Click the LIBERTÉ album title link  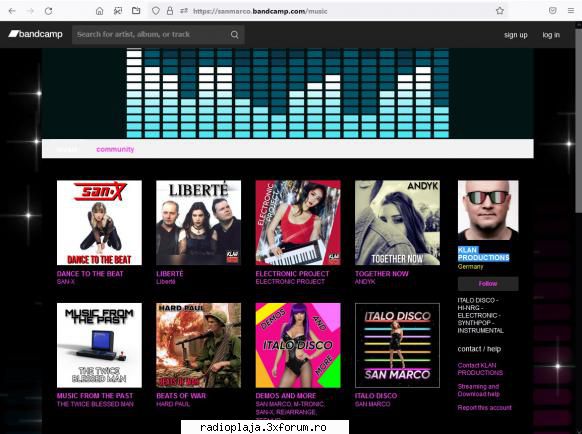click(170, 274)
